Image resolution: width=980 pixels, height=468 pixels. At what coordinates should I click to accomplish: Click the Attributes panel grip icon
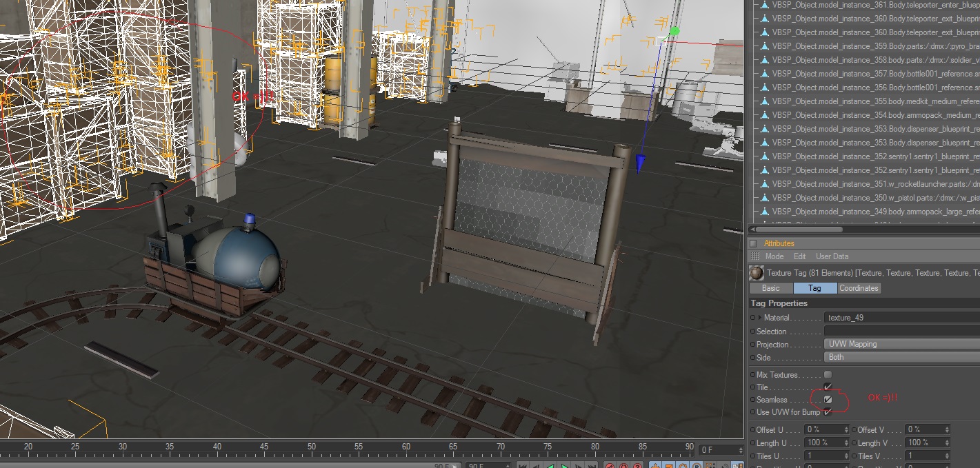click(756, 256)
